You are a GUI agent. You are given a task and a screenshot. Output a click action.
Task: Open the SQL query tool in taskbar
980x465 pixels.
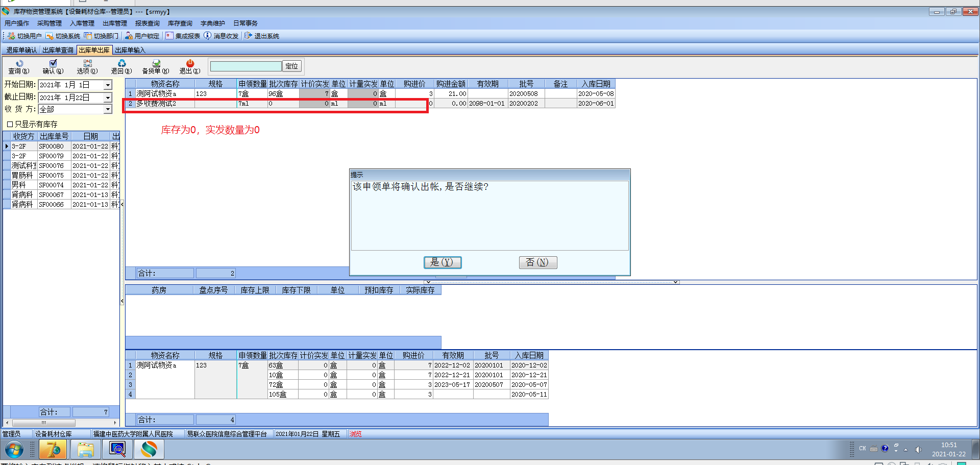click(x=117, y=450)
